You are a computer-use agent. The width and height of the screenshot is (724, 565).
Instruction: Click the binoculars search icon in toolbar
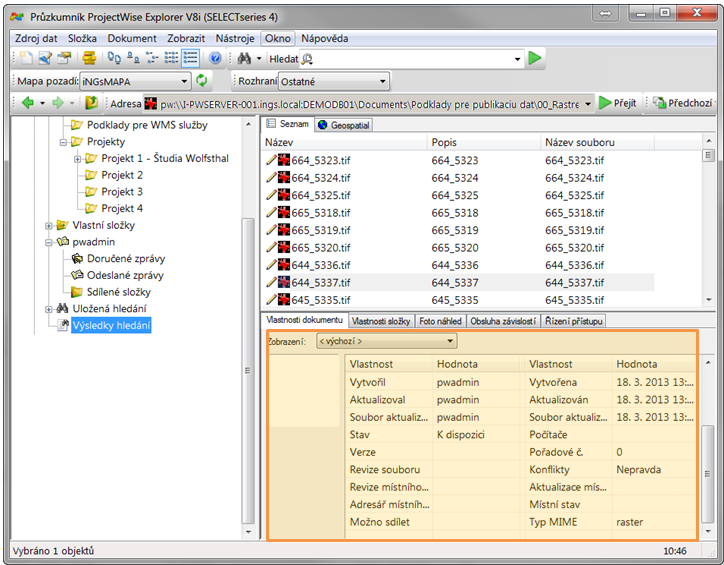pyautogui.click(x=243, y=59)
